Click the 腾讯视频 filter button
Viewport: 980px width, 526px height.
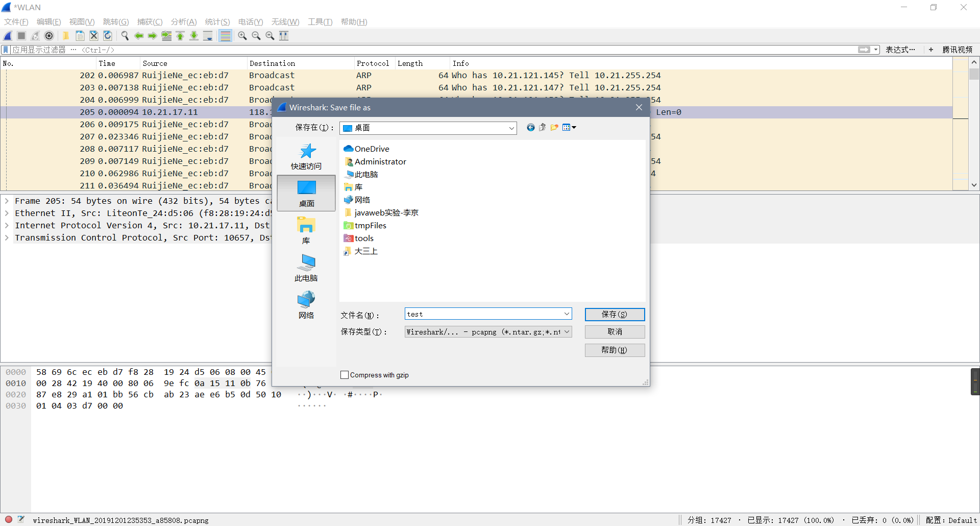coord(957,50)
